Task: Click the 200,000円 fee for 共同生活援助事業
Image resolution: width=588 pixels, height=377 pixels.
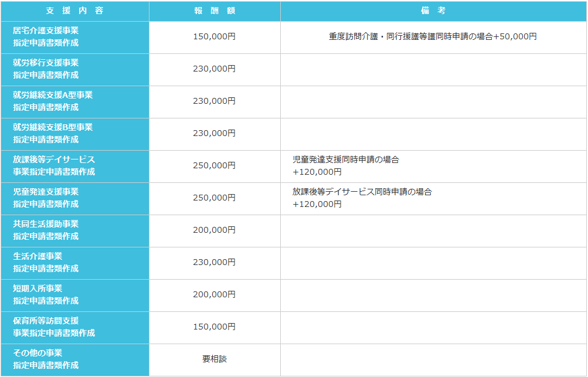Action: pyautogui.click(x=215, y=231)
